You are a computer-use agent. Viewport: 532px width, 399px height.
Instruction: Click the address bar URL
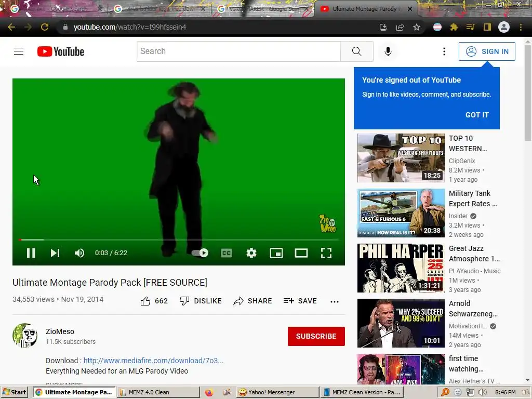[x=130, y=27]
